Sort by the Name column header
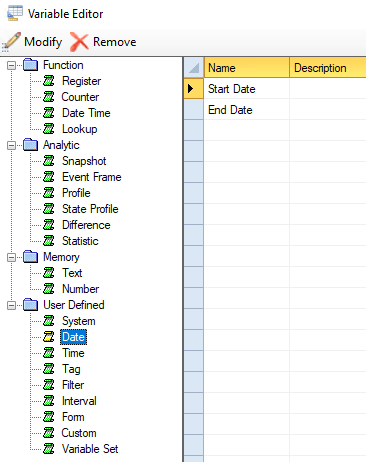 pos(246,68)
